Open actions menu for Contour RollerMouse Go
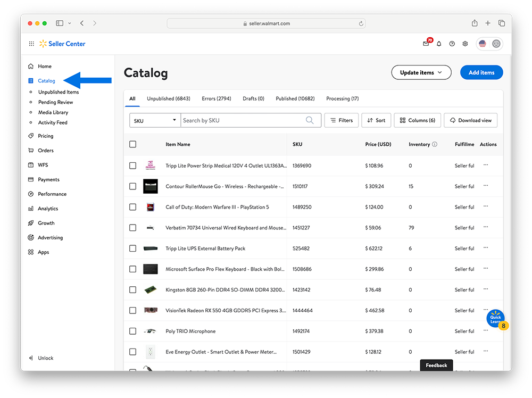Viewport: 532px width, 398px height. pyautogui.click(x=486, y=186)
